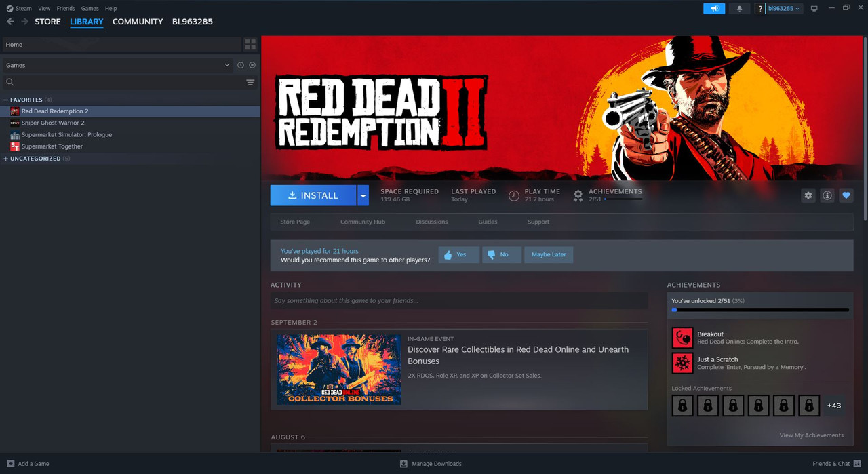
Task: Open the announcements megaphone button
Action: tap(714, 8)
